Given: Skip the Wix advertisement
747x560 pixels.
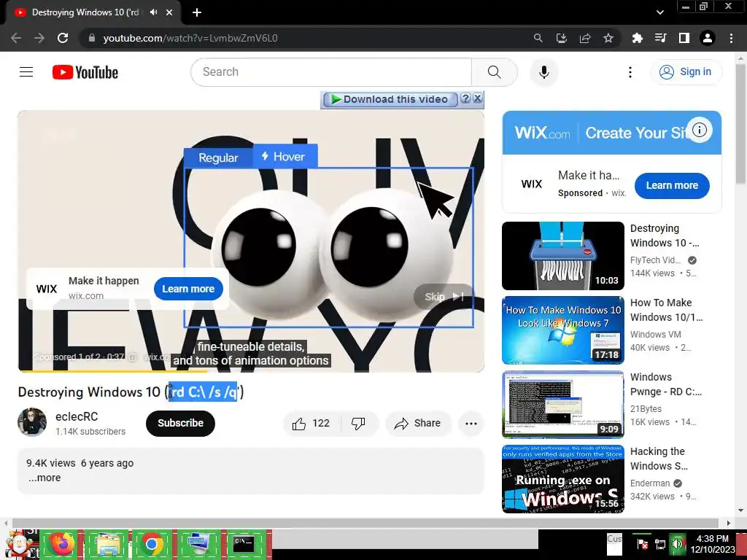Looking at the screenshot, I should pyautogui.click(x=444, y=297).
